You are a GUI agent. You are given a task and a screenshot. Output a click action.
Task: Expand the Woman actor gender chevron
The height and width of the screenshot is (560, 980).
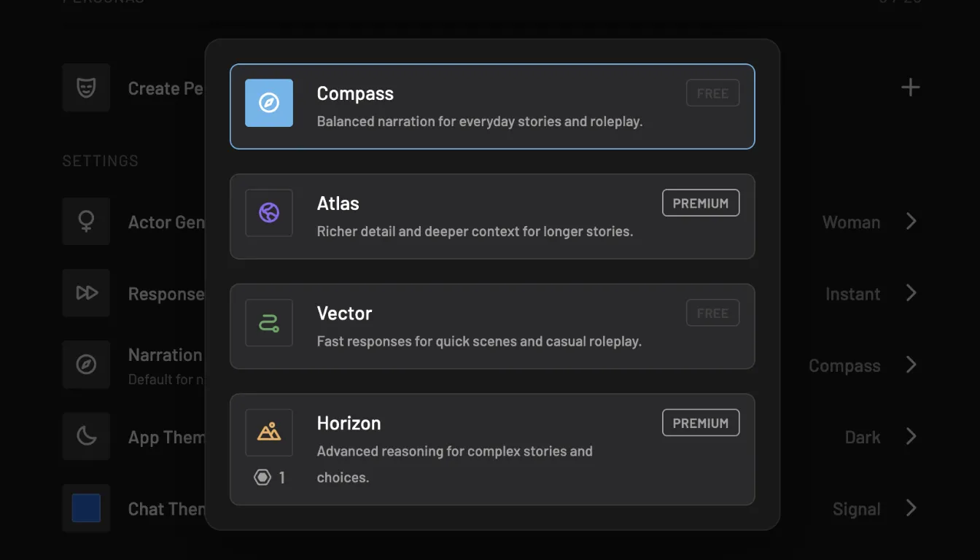coord(911,221)
